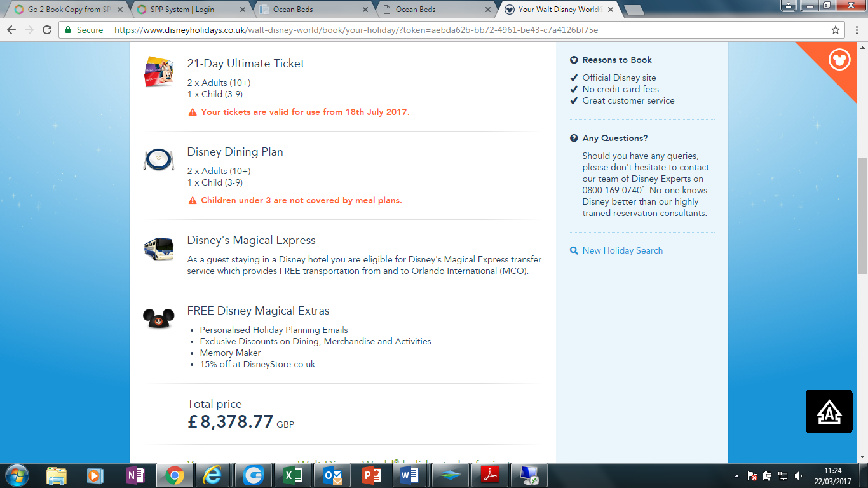This screenshot has height=488, width=868.
Task: Click 'Personalised Holiday Planning Emails' bullet
Action: point(274,330)
